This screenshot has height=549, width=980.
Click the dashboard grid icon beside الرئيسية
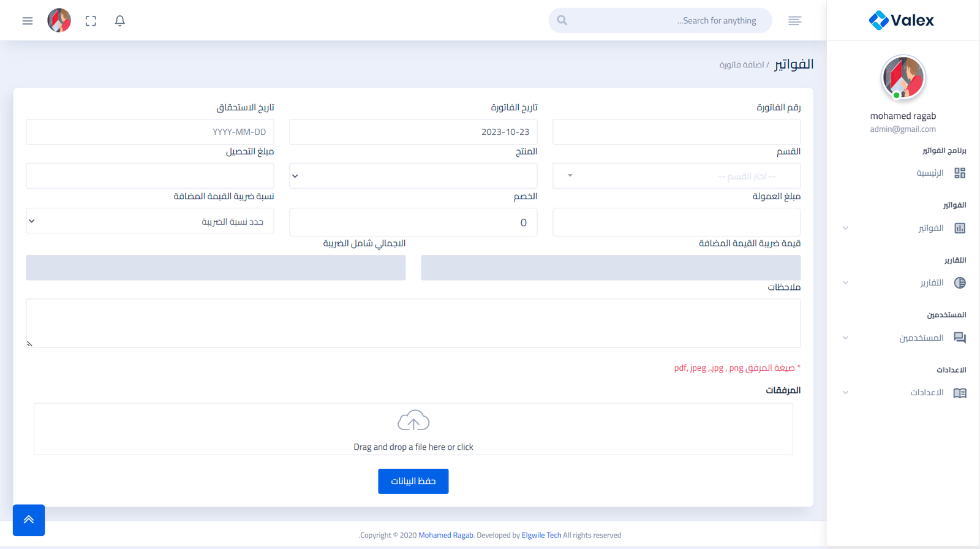(960, 173)
